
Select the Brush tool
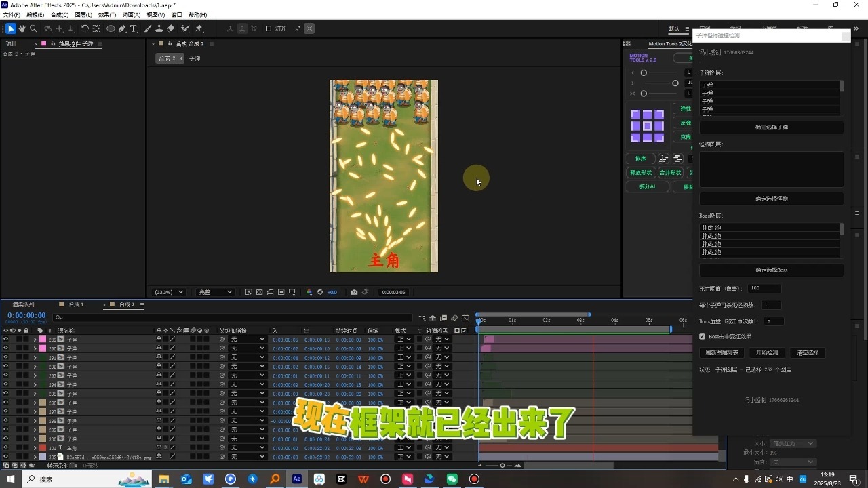[148, 28]
